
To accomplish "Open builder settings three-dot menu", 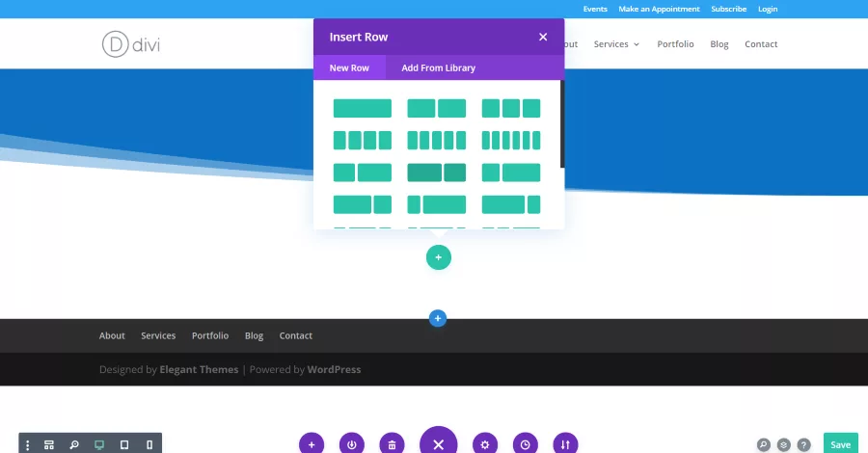I will 28,444.
